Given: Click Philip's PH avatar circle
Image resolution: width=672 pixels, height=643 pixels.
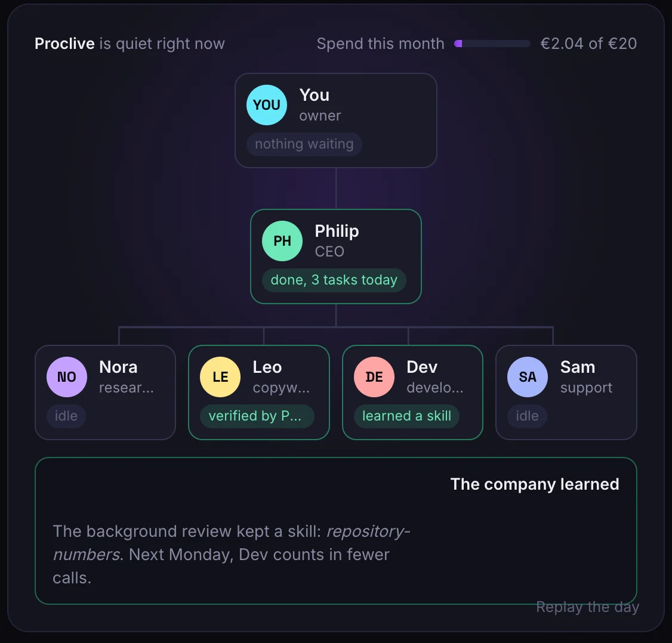Looking at the screenshot, I should tap(282, 241).
